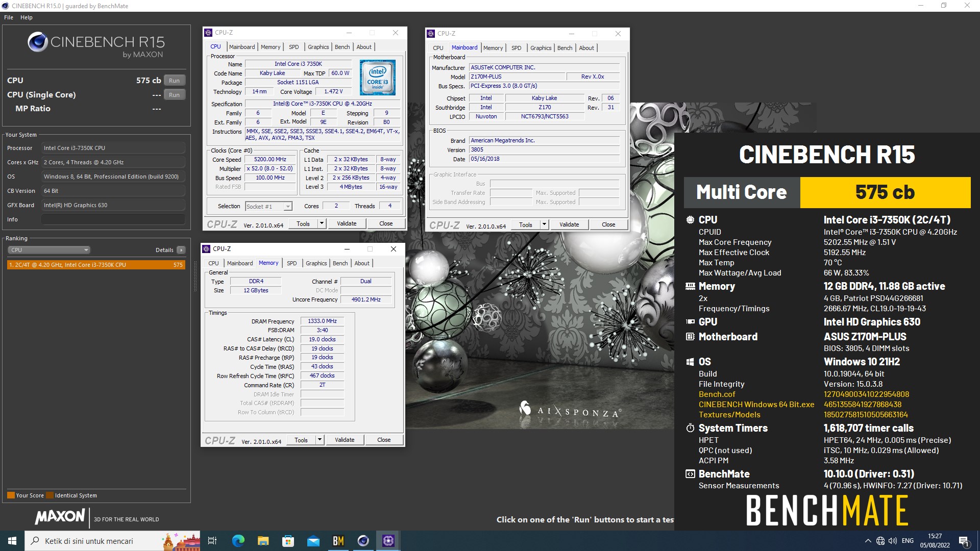Click Tools button in Mainboard window

(x=526, y=224)
